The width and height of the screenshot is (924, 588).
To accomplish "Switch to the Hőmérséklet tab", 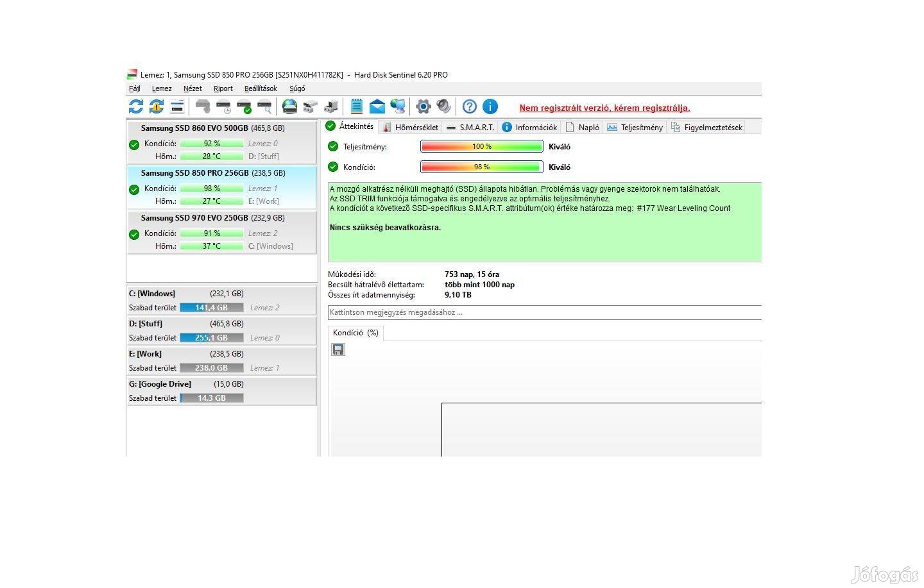I will click(411, 127).
